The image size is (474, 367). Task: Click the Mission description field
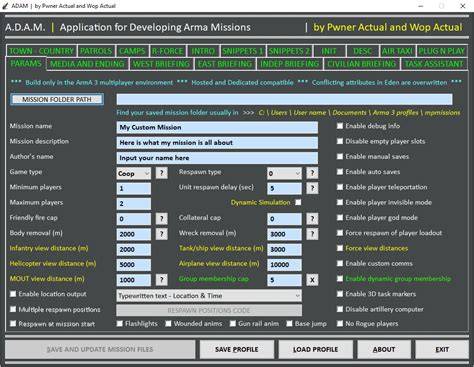coord(217,143)
